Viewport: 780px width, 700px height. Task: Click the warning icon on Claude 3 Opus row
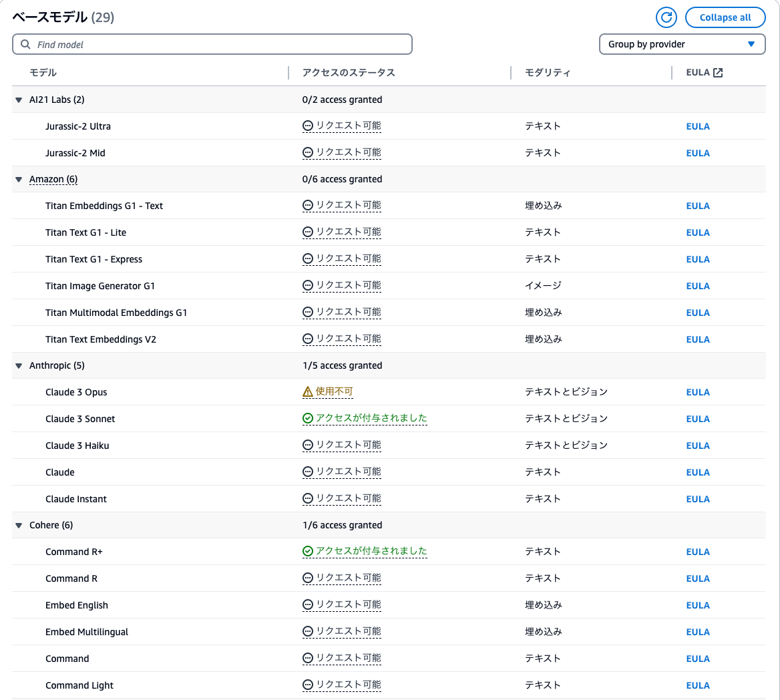point(308,392)
